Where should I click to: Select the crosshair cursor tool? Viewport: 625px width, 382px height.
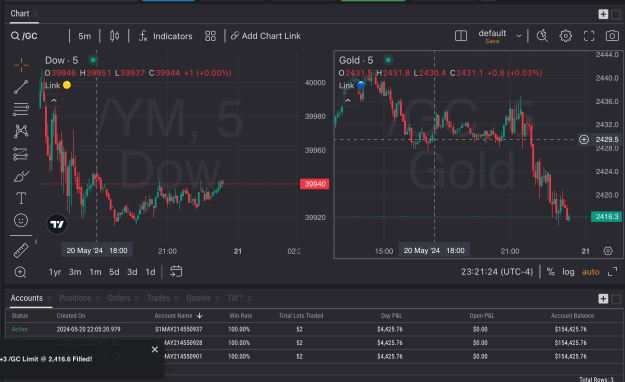point(21,65)
